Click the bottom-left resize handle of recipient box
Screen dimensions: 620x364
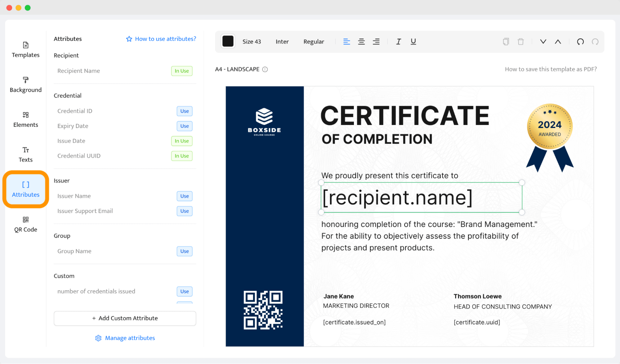tap(321, 212)
